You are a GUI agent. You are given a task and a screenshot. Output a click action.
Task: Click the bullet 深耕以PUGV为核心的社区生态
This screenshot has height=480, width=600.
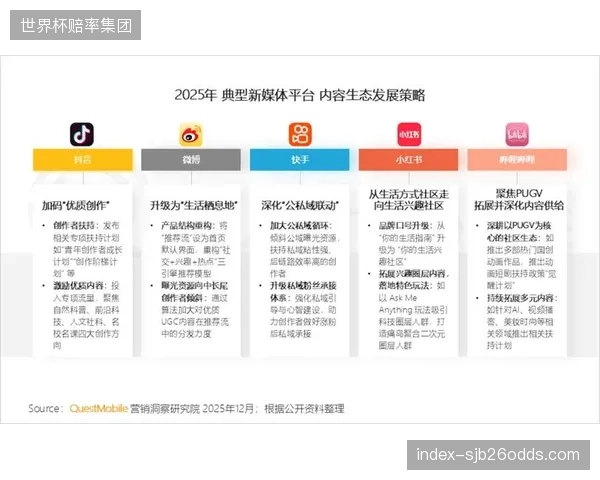click(x=519, y=232)
